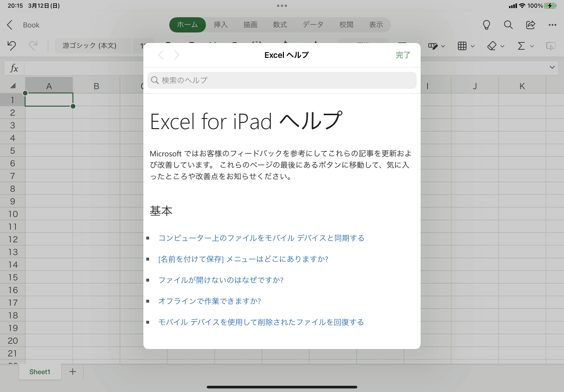
Task: Select column A header
Action: click(x=49, y=86)
